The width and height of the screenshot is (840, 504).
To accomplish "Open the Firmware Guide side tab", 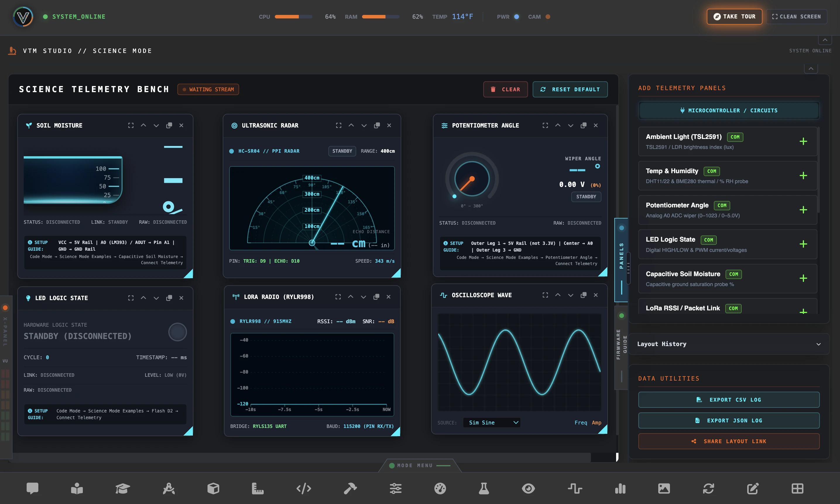I will coord(621,348).
